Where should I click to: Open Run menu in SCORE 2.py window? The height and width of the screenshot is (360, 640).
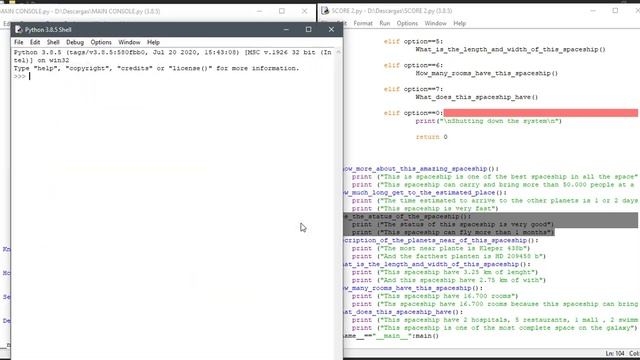[384, 23]
